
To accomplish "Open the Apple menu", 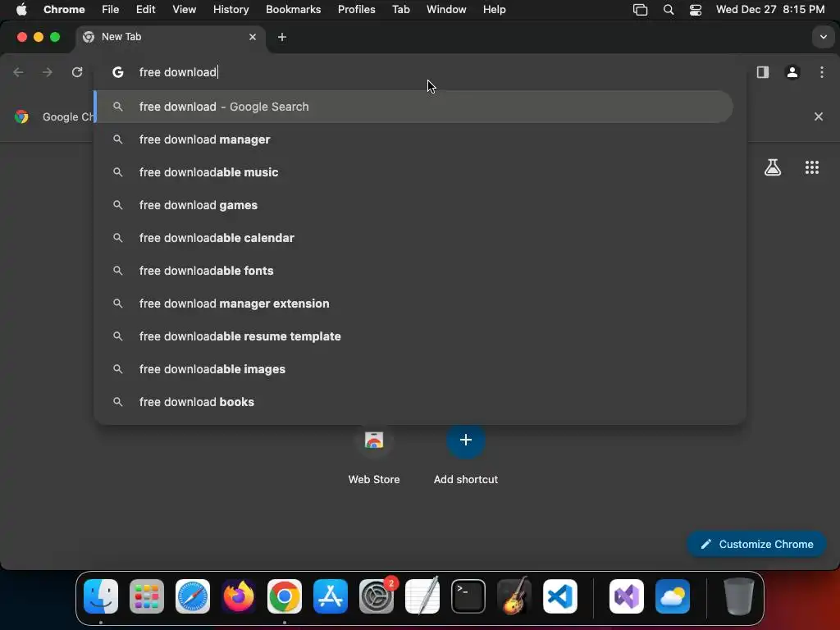I will (x=21, y=10).
